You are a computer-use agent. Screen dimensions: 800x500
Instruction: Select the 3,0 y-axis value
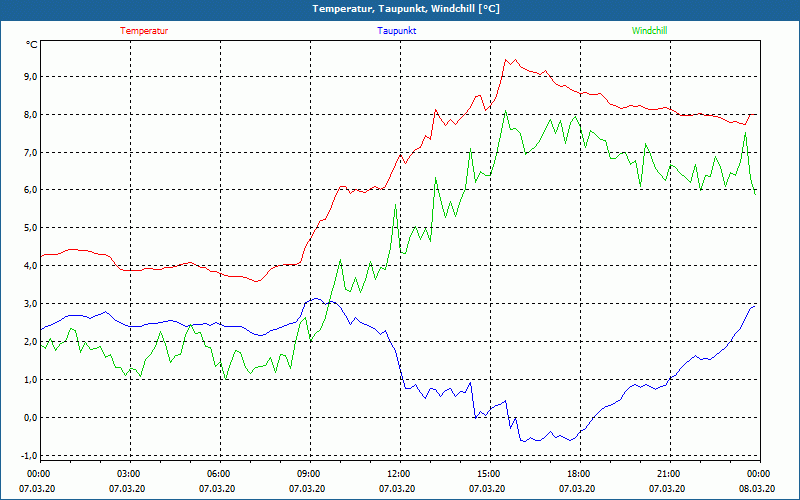[31, 304]
